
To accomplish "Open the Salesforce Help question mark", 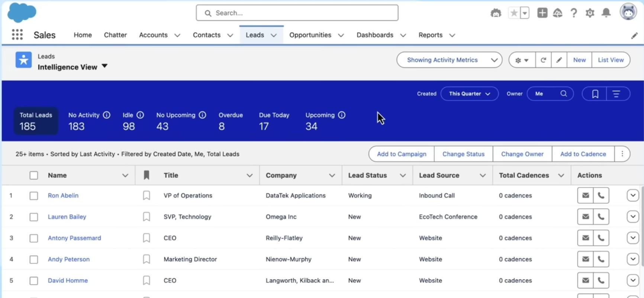I will [x=574, y=13].
